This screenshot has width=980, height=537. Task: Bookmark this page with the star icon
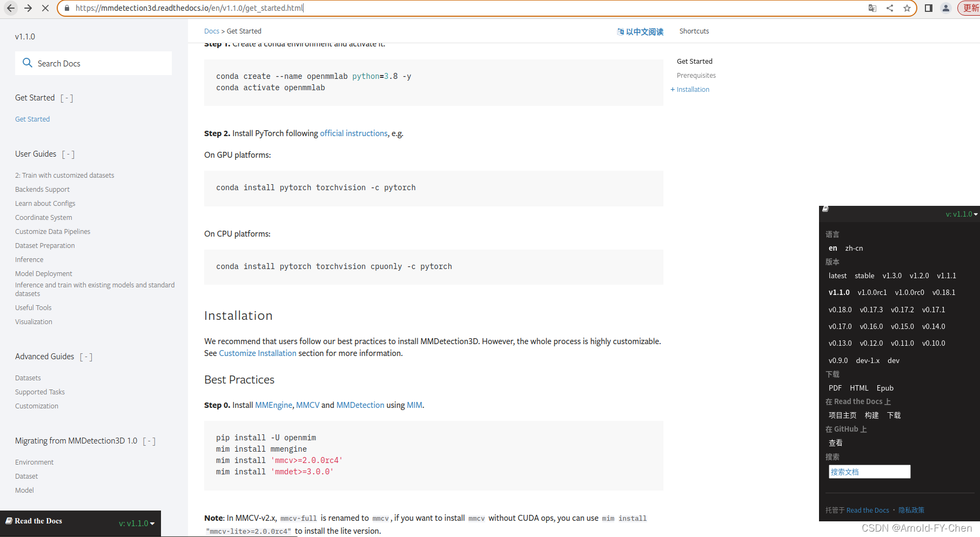coord(907,8)
